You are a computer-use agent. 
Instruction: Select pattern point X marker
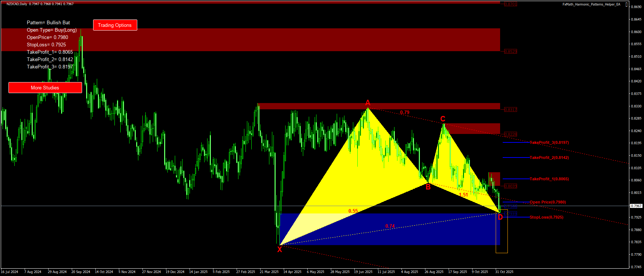280,250
